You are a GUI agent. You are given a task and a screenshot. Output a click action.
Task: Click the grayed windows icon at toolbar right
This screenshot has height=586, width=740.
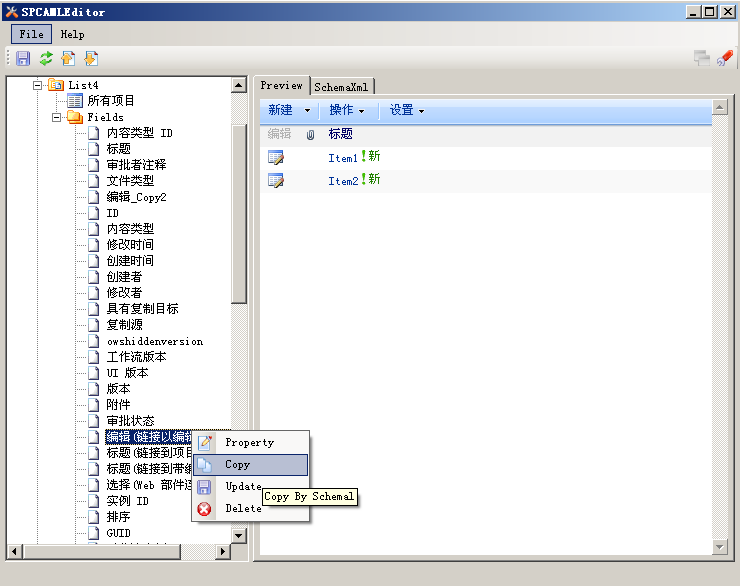coord(702,58)
